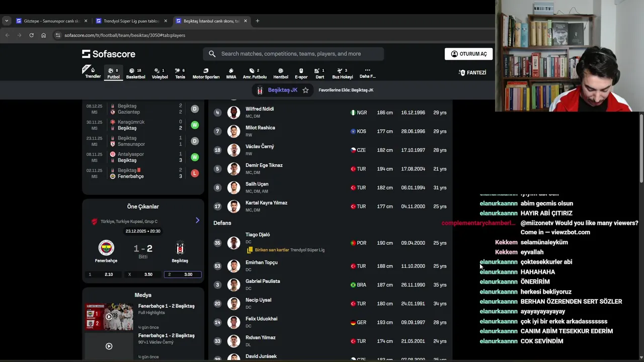Select odds 3.00 for away win
The height and width of the screenshot is (362, 644).
(x=183, y=275)
